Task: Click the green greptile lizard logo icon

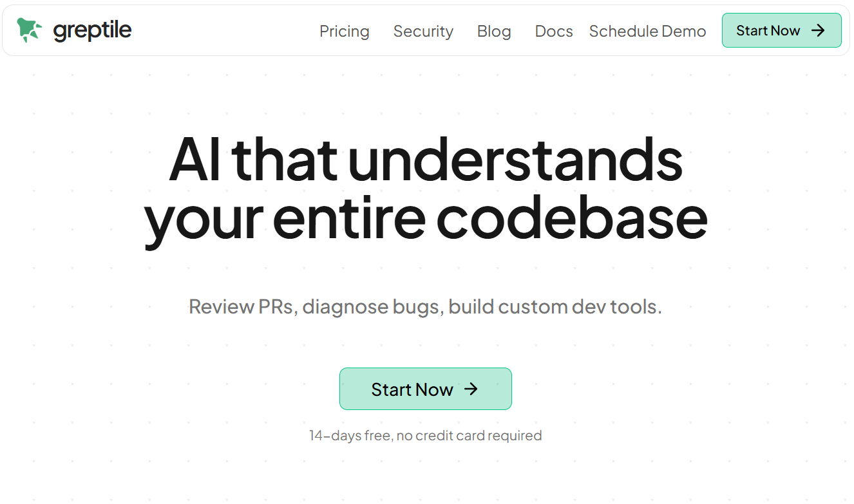Action: [29, 30]
